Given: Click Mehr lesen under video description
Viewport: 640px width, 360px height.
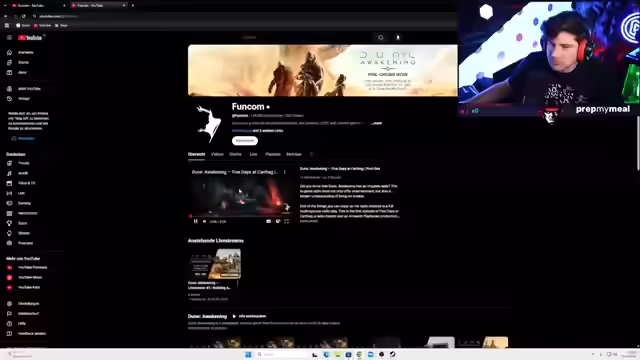Looking at the screenshot, I should point(309,221).
